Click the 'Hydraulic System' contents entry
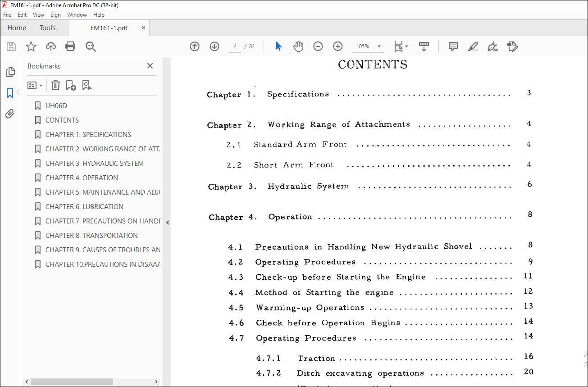The height and width of the screenshot is (387, 588). pyautogui.click(x=308, y=186)
